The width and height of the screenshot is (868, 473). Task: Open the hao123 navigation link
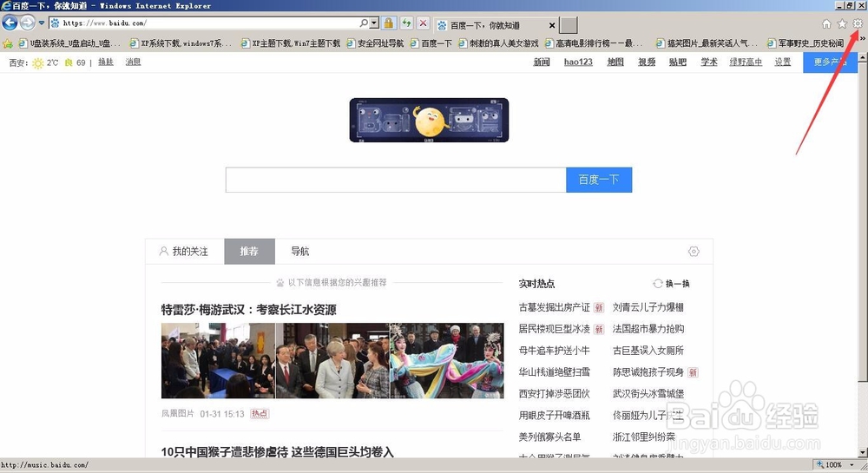click(x=578, y=62)
